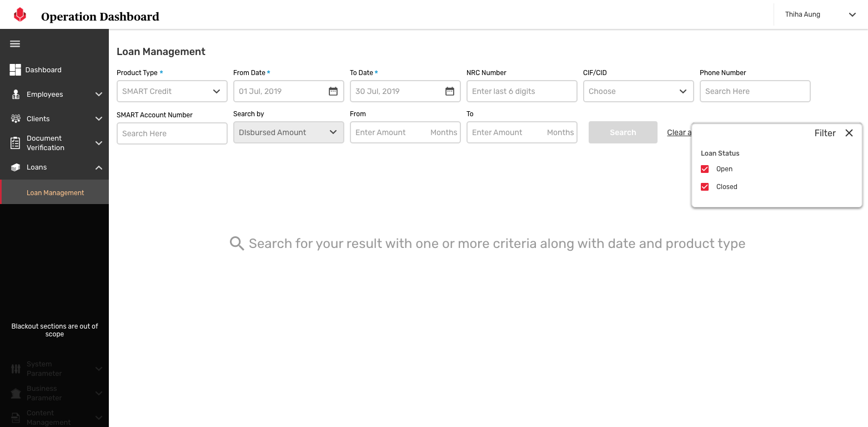
Task: Click the Loan Management page heading
Action: [x=161, y=52]
